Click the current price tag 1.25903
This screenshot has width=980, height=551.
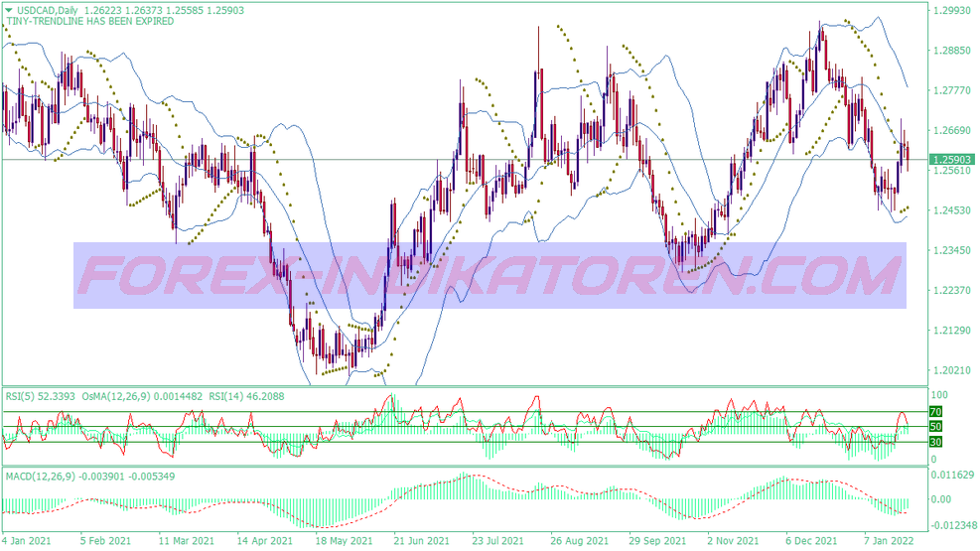tap(950, 159)
